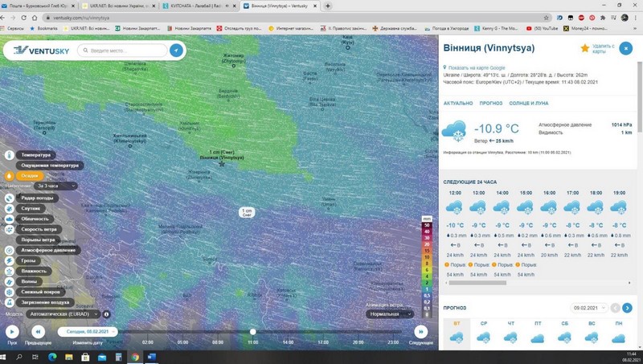Click the place search input field

pyautogui.click(x=122, y=51)
